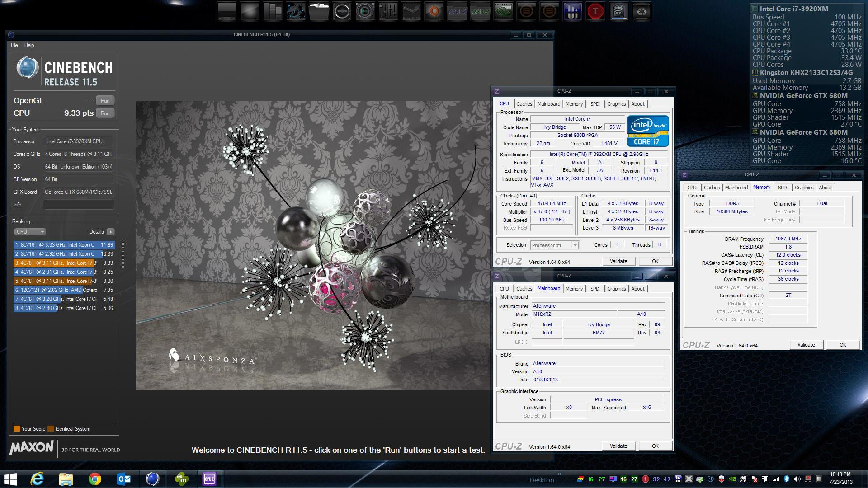Select ranking row 3 scoring 9.33

point(64,263)
